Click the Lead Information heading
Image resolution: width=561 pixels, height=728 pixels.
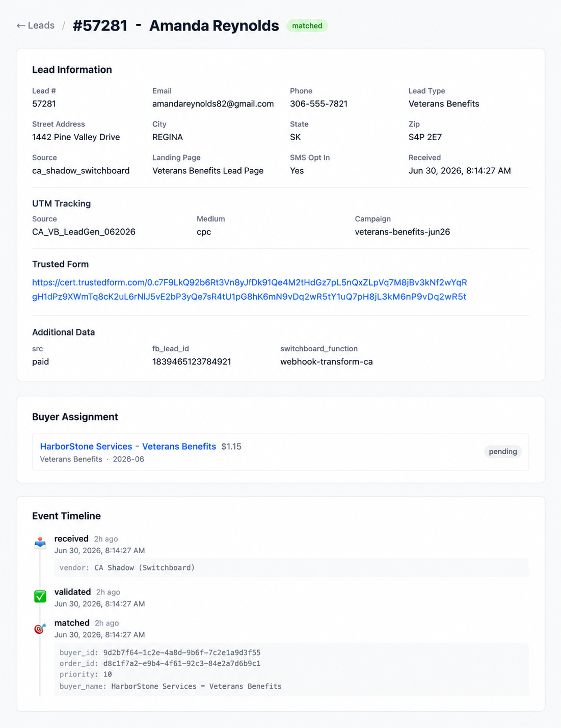[x=72, y=70]
